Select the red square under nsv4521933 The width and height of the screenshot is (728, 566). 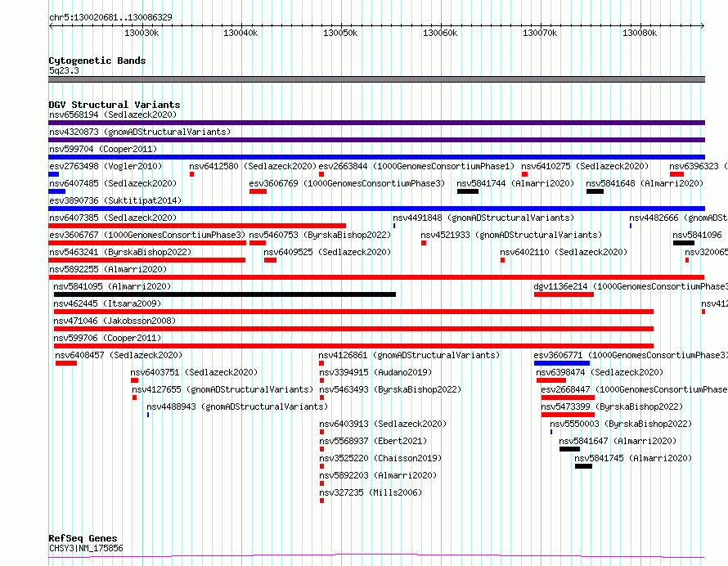click(424, 243)
